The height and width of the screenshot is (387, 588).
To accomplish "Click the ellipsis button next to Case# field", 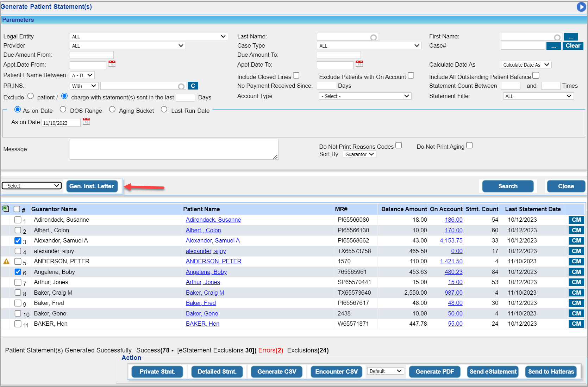I will [553, 46].
